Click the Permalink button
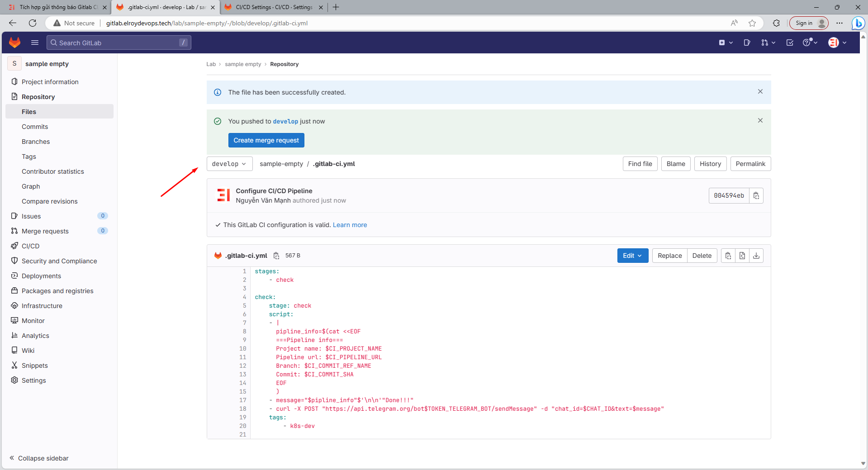The height and width of the screenshot is (470, 868). (x=750, y=164)
